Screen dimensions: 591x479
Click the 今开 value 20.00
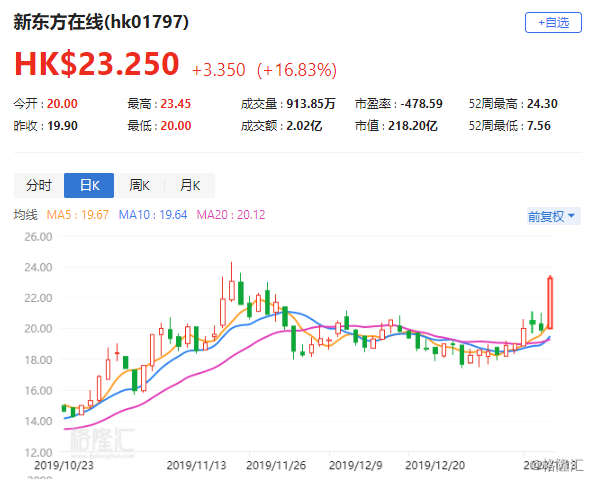(x=62, y=104)
